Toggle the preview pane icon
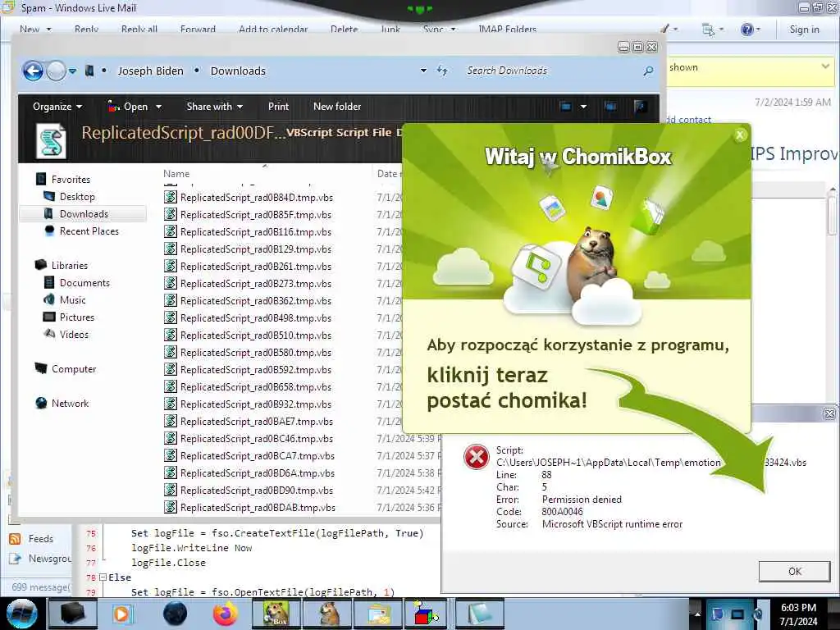Viewport: 840px width, 630px height. point(610,107)
